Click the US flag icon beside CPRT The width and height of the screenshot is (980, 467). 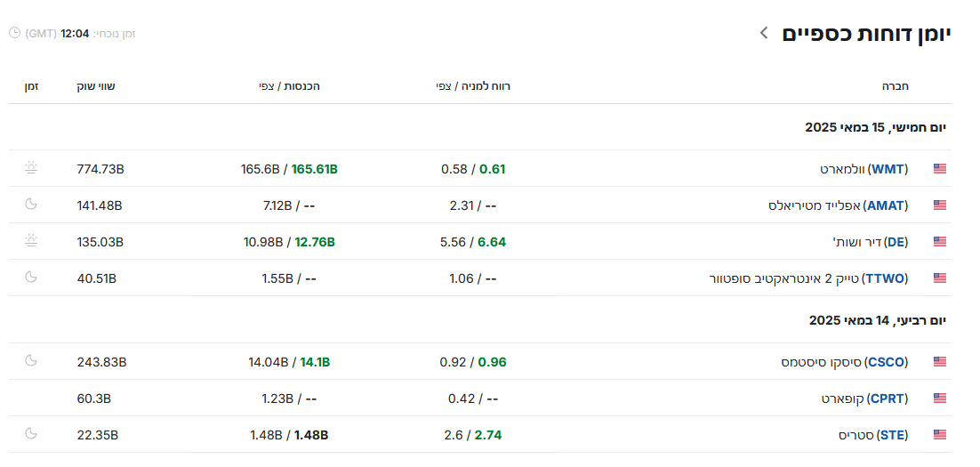[x=939, y=399]
